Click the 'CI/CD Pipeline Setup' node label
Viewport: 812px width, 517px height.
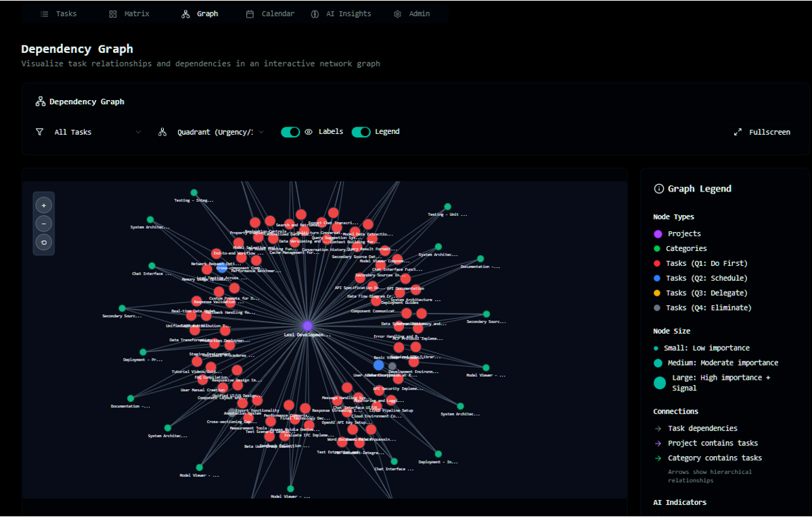[391, 410]
